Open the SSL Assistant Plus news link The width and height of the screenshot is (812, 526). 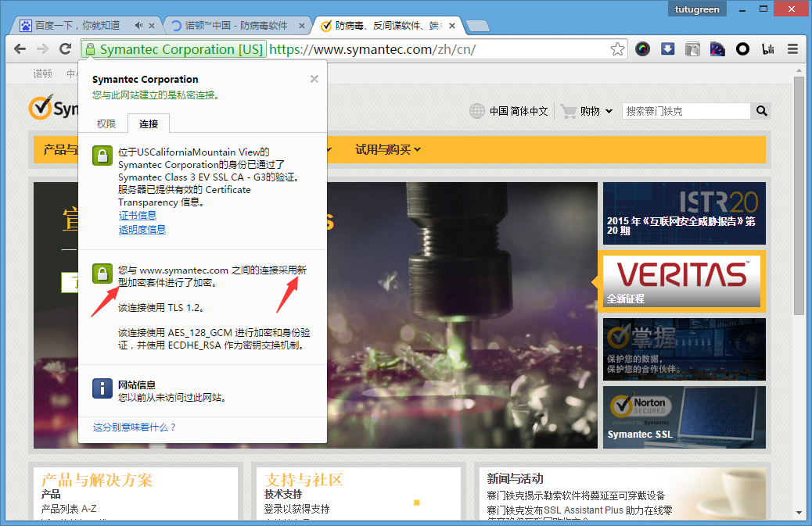point(580,510)
